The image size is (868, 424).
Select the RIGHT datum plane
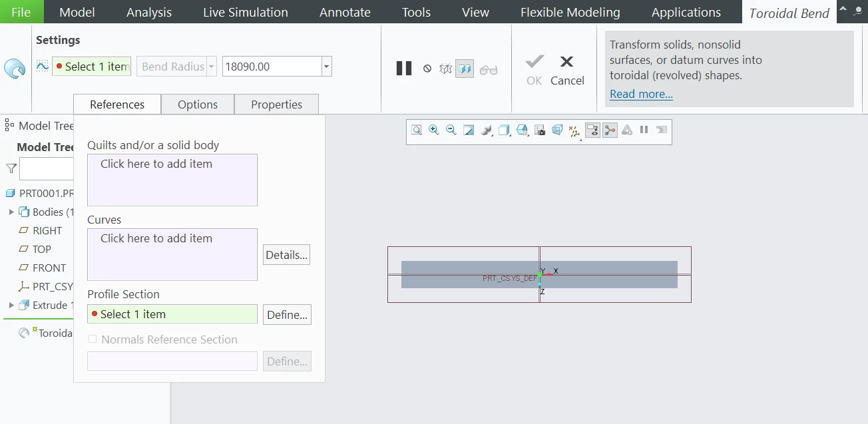pyautogui.click(x=47, y=231)
